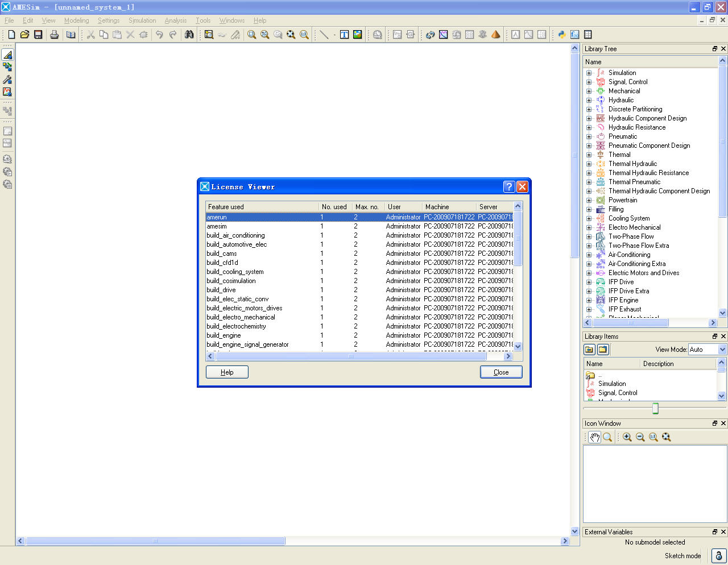This screenshot has width=728, height=565.
Task: Expand the Thermal library node
Action: point(589,155)
